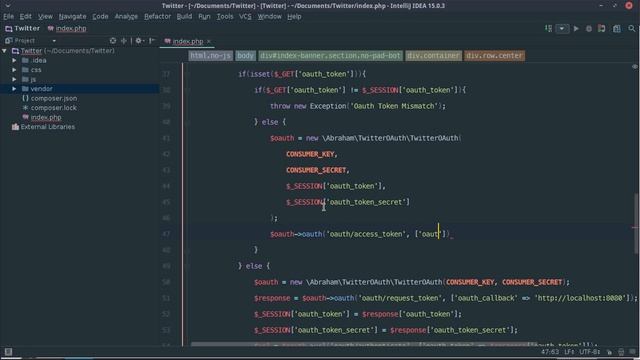This screenshot has width=640, height=360.
Task: Open the run configuration dropdown in toolbar
Action: (562, 29)
